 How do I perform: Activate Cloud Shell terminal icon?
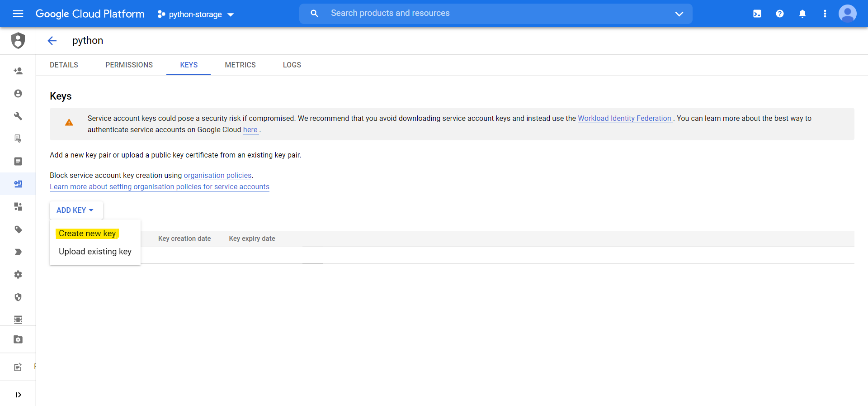click(x=757, y=14)
